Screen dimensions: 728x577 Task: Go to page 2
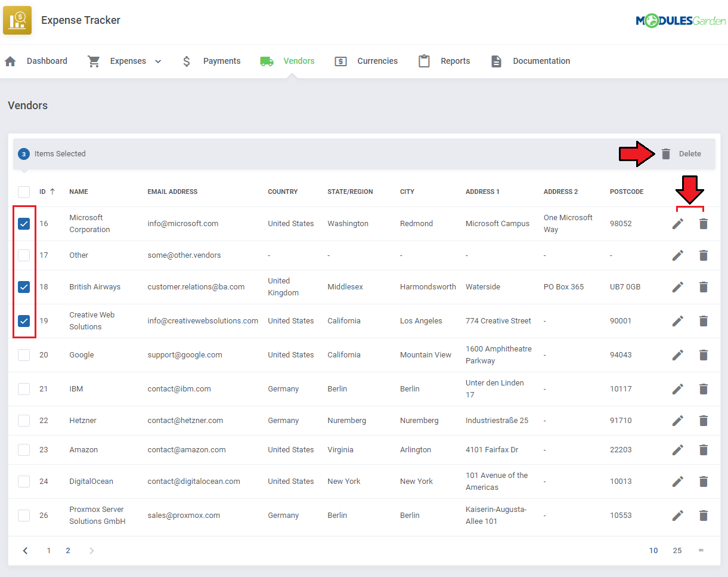(x=68, y=551)
